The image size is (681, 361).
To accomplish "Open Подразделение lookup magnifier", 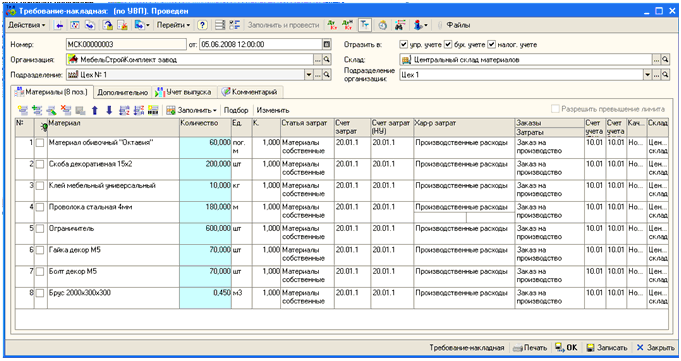I will tap(327, 75).
